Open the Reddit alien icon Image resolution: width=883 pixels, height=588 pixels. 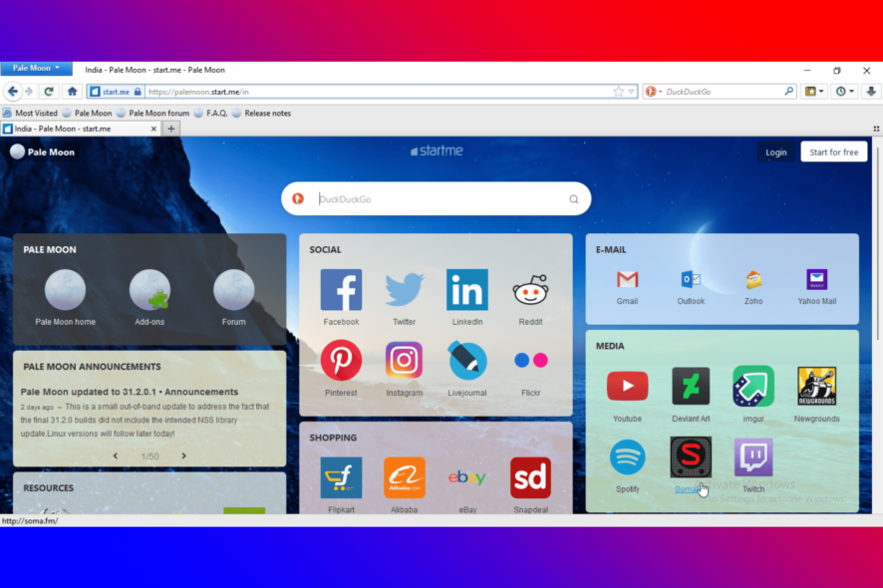pyautogui.click(x=530, y=289)
